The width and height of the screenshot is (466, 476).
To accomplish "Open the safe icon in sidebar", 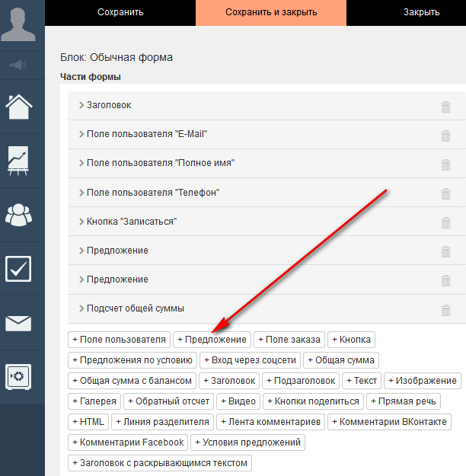I will (x=18, y=377).
